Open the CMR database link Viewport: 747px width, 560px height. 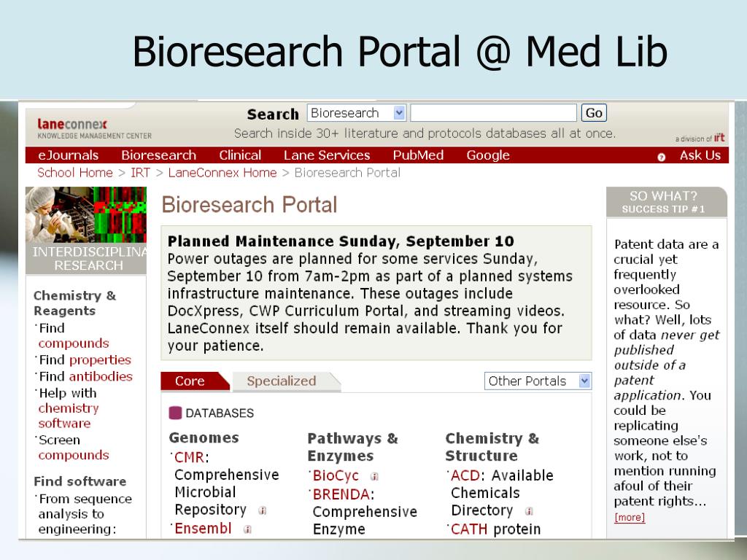189,458
